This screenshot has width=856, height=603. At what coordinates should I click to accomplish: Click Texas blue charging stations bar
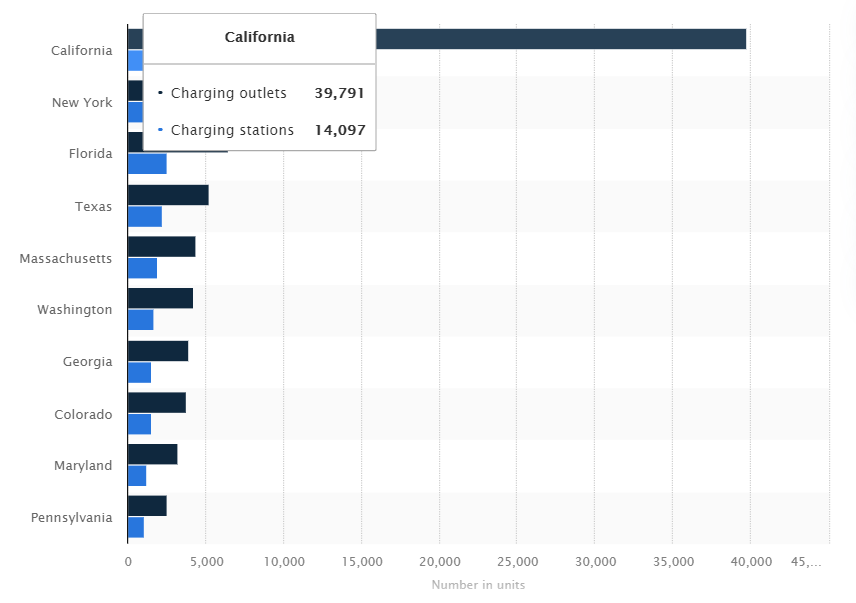point(145,217)
